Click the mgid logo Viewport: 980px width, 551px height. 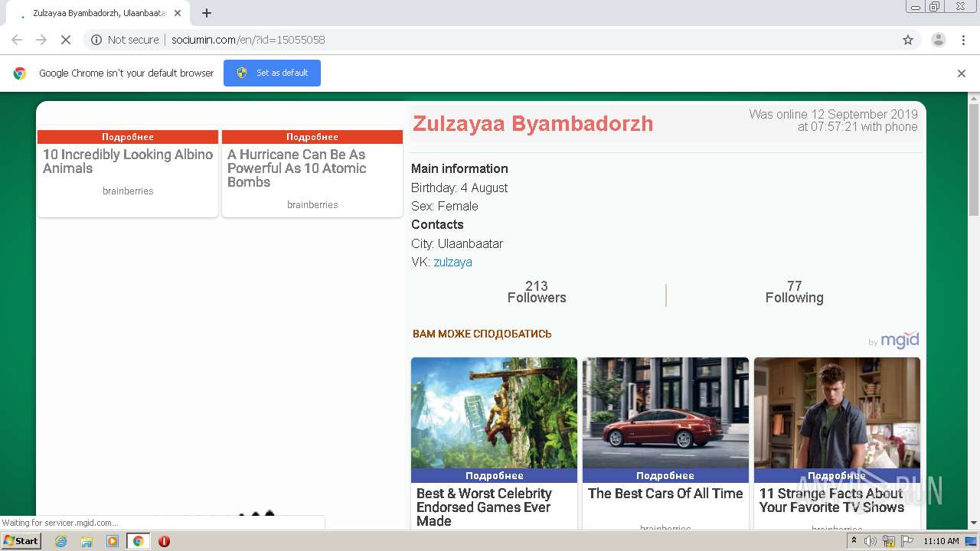tap(899, 340)
